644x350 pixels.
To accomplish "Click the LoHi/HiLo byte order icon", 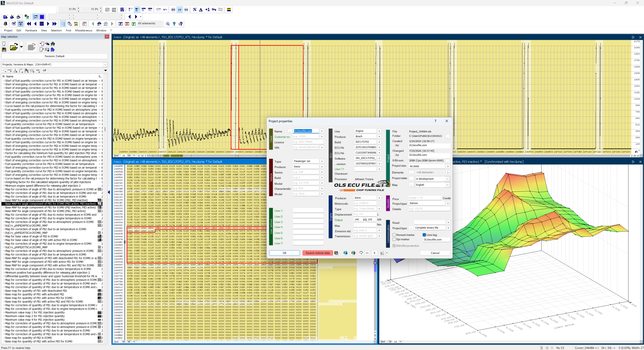I will click(158, 10).
